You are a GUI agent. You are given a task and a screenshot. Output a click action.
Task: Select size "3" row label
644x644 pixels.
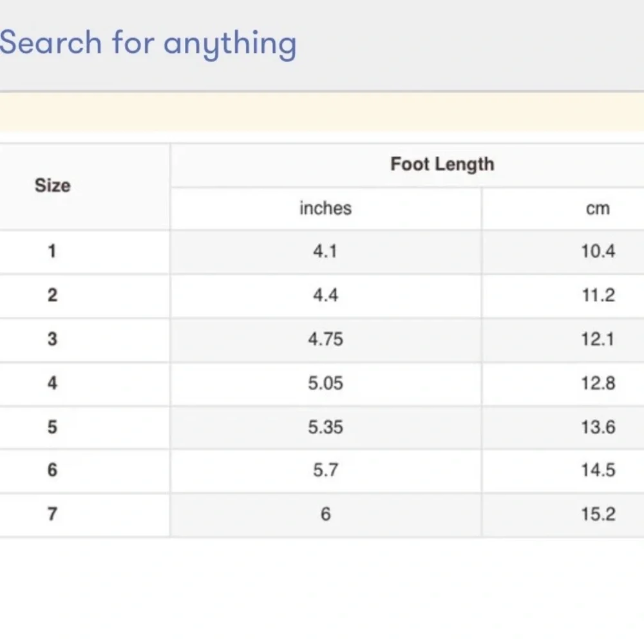[52, 339]
